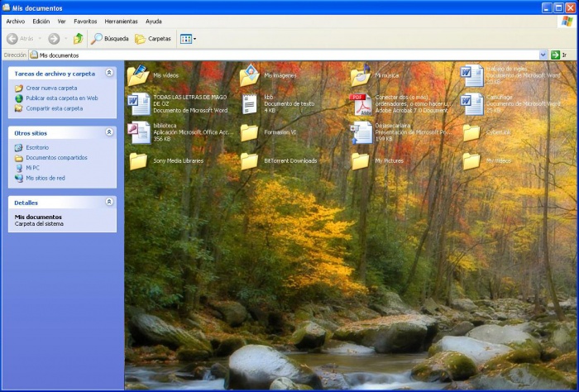Open the Búsqueda search tool
Image resolution: width=579 pixels, height=392 pixels.
[110, 38]
